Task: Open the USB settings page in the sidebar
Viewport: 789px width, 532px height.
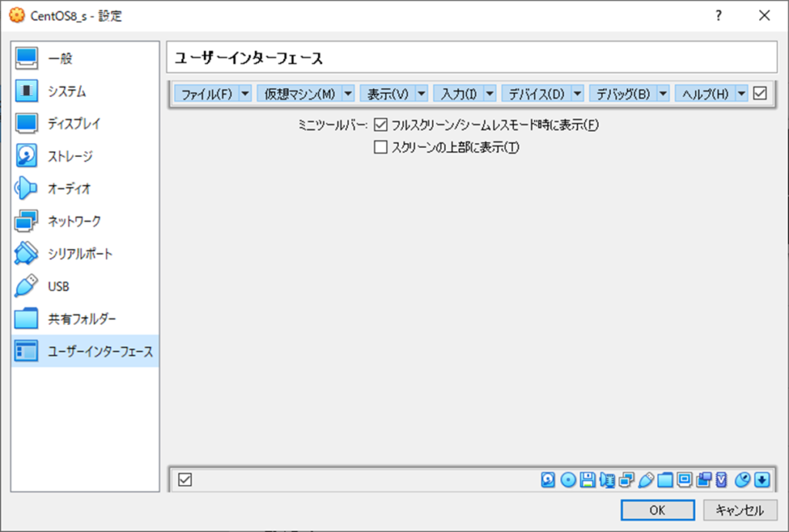Action: point(85,286)
